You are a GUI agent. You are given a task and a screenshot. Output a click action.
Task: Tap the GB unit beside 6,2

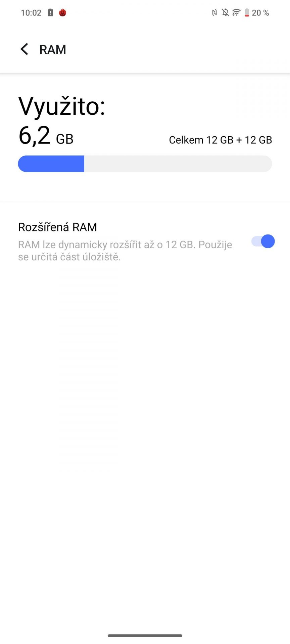[x=64, y=139]
